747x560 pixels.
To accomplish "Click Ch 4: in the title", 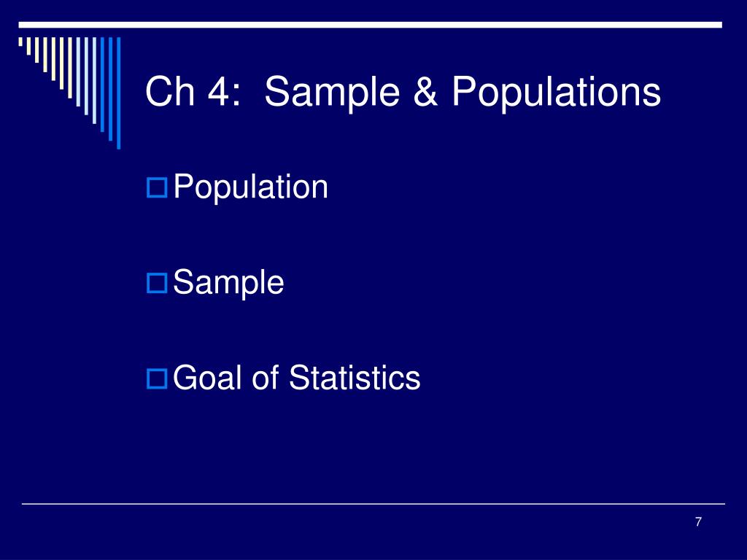I will click(193, 91).
